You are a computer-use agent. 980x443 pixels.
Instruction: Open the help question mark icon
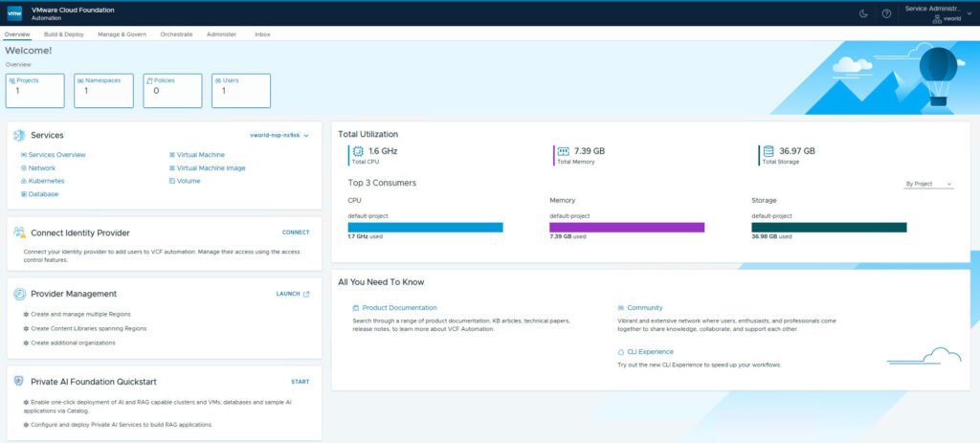(886, 13)
